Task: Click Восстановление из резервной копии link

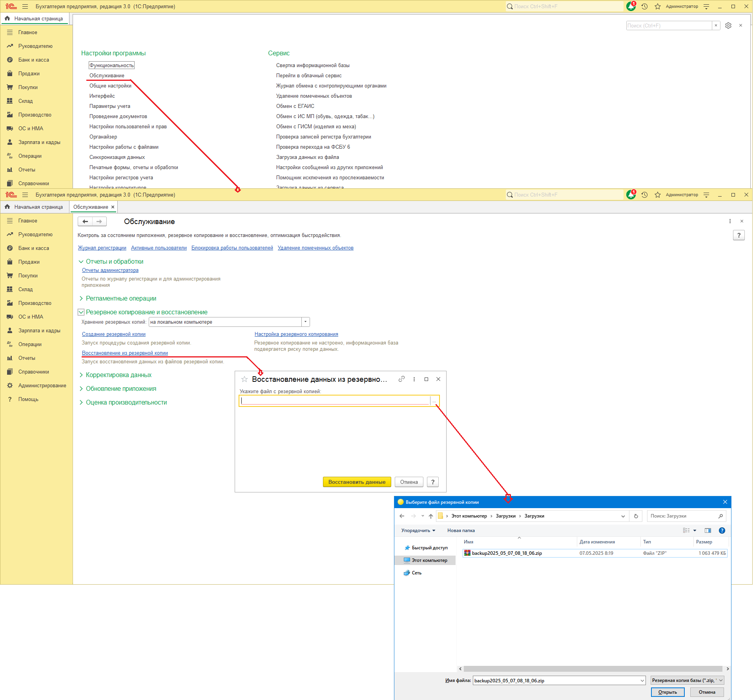Action: [x=125, y=353]
